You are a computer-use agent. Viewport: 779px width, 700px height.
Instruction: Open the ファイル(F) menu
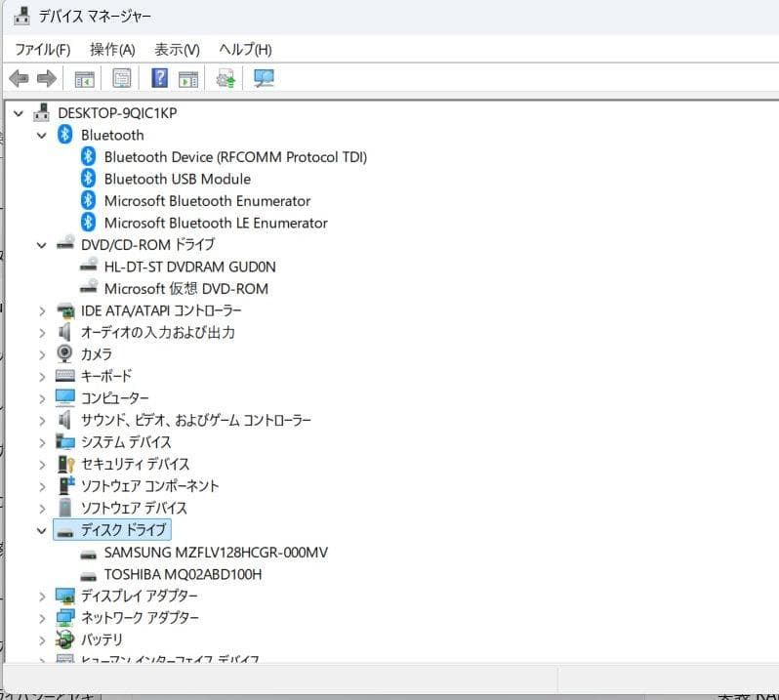(x=43, y=49)
